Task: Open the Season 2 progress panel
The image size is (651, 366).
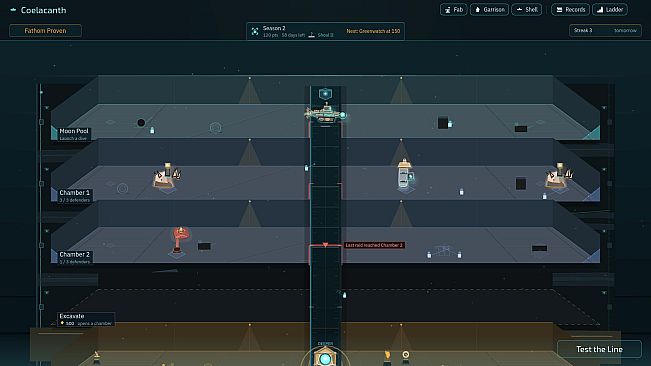Action: point(325,31)
